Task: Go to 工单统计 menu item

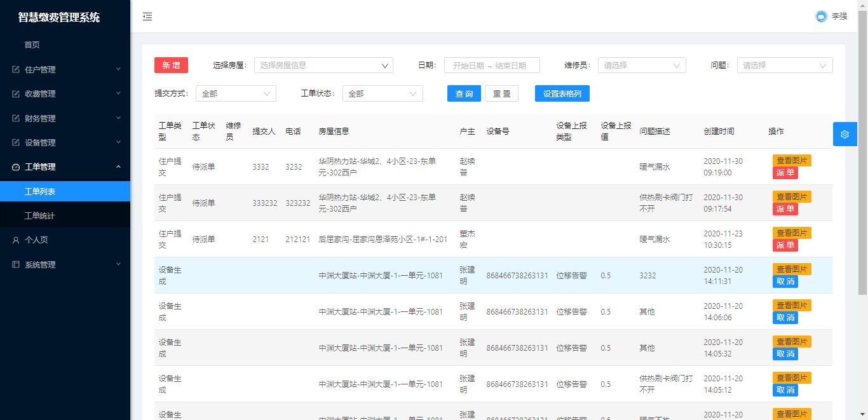Action: [x=39, y=216]
